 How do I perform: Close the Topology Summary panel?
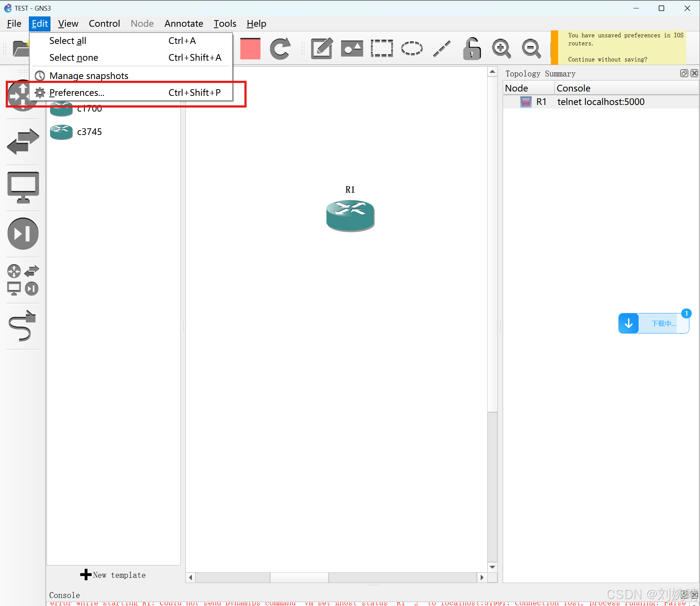pyautogui.click(x=694, y=73)
